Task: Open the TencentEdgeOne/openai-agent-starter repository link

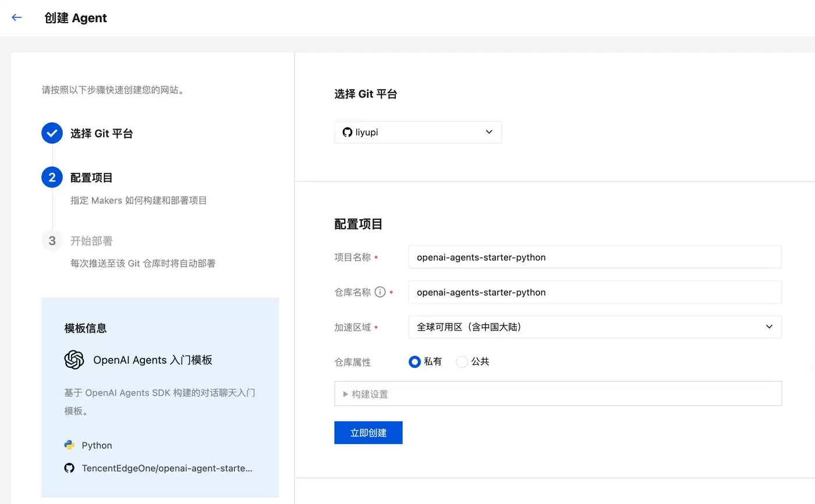Action: tap(167, 468)
